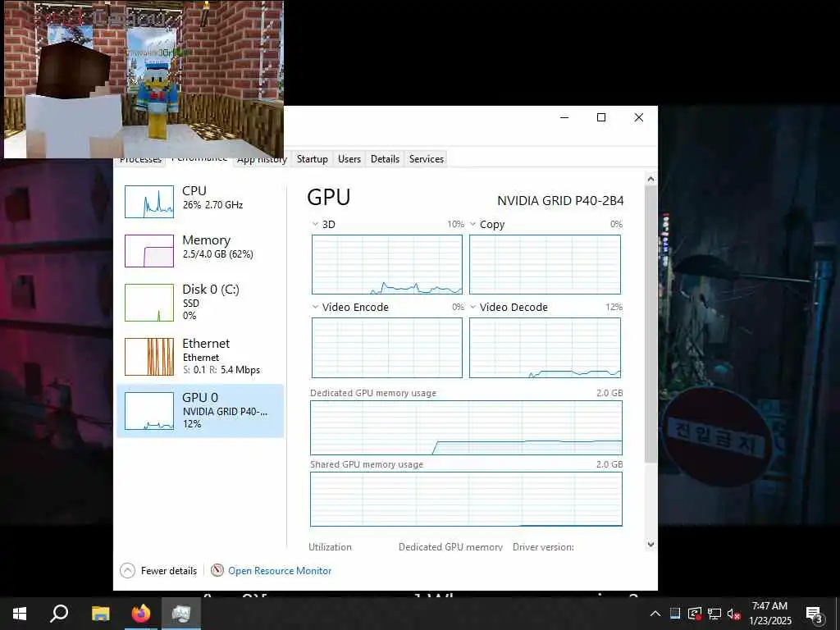Click the Resource Monitor gauge icon
The image size is (840, 630).
click(217, 571)
